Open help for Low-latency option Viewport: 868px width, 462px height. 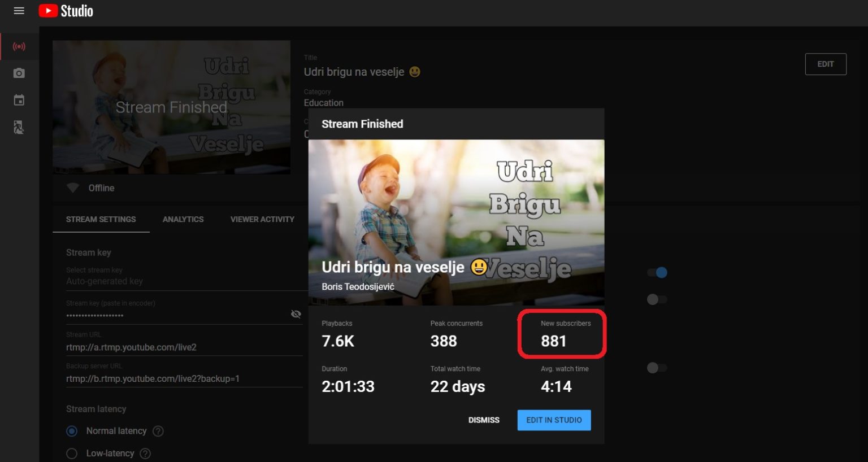tap(145, 454)
